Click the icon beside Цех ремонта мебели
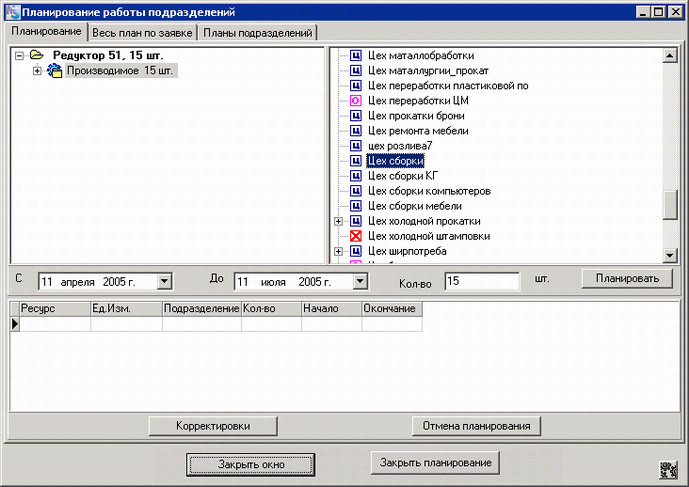 coord(355,131)
